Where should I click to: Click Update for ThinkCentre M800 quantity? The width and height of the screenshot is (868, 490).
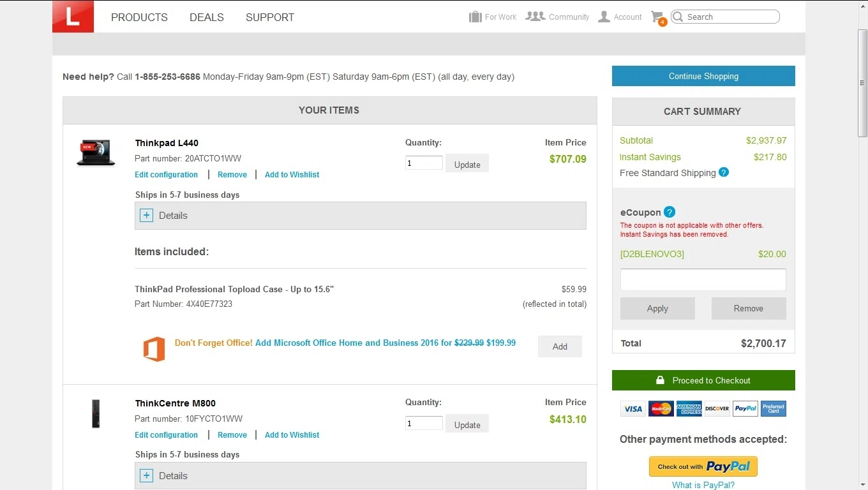point(467,424)
